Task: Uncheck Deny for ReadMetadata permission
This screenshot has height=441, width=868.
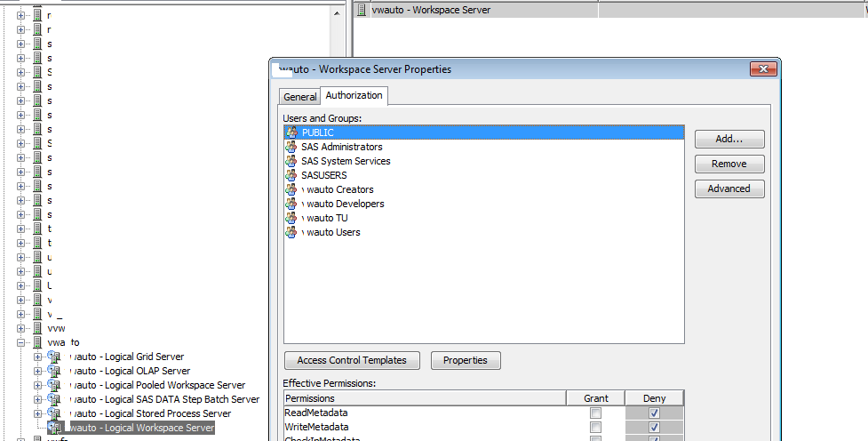Action: click(x=654, y=413)
